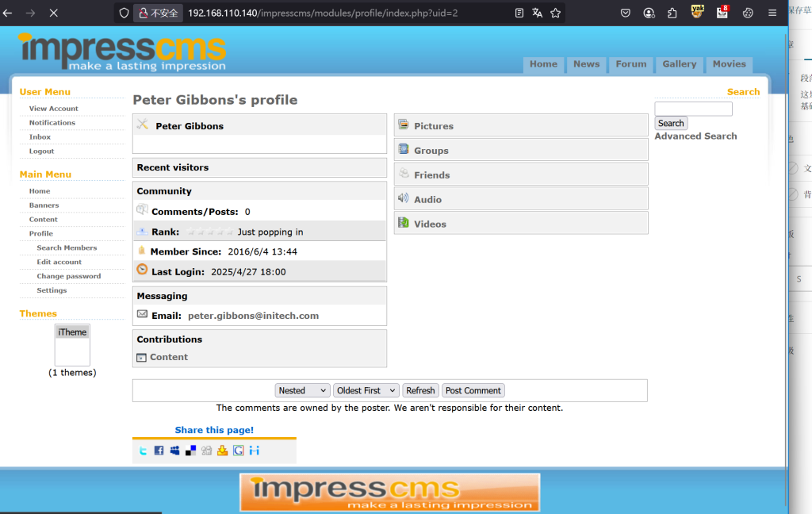
Task: Open the Firefox hamburger application menu
Action: (772, 13)
